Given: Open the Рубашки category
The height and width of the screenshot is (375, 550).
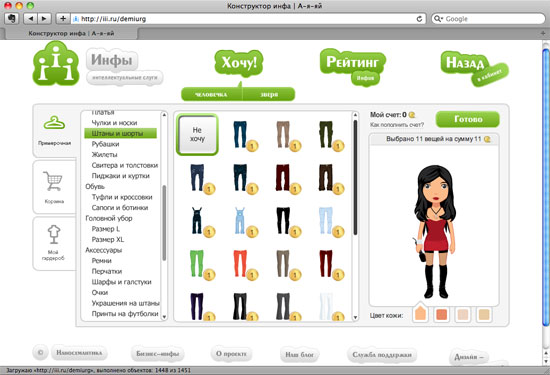Looking at the screenshot, I should pyautogui.click(x=105, y=144).
